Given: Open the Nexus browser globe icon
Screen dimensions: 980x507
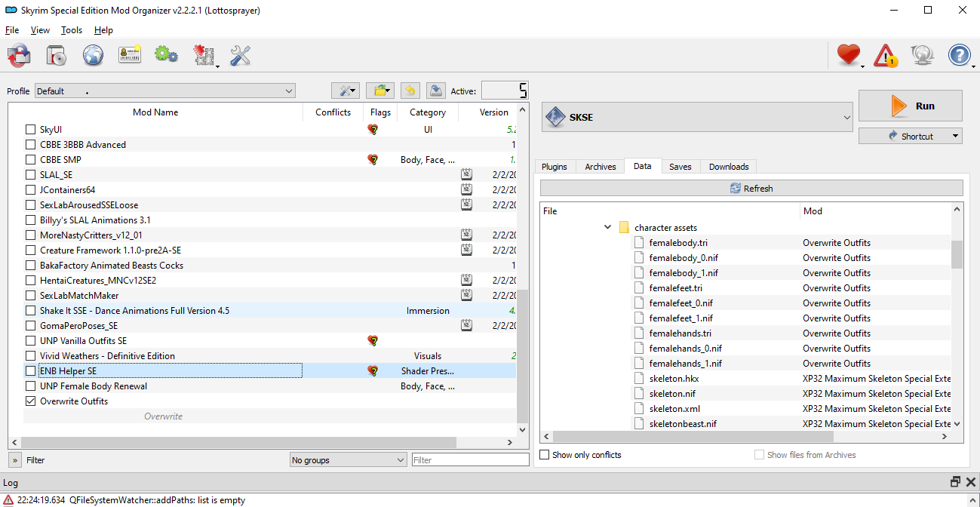Looking at the screenshot, I should point(93,55).
